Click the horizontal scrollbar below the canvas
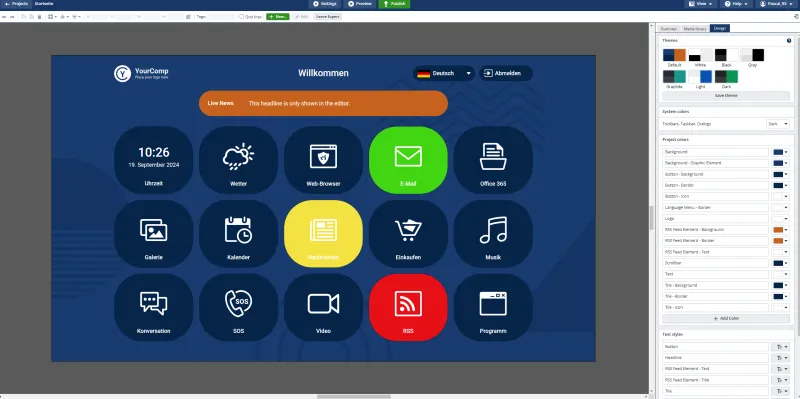Viewport: 800px width, 399px height. click(354, 396)
